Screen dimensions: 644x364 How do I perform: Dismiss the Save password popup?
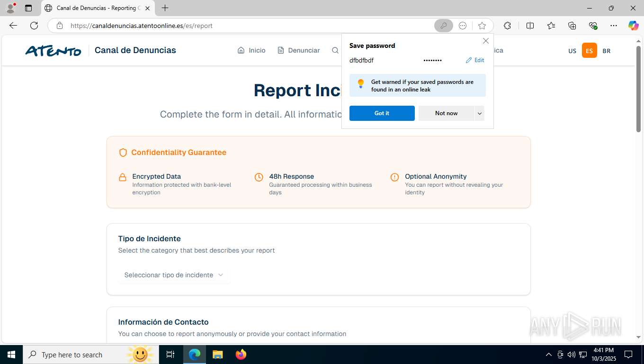485,41
